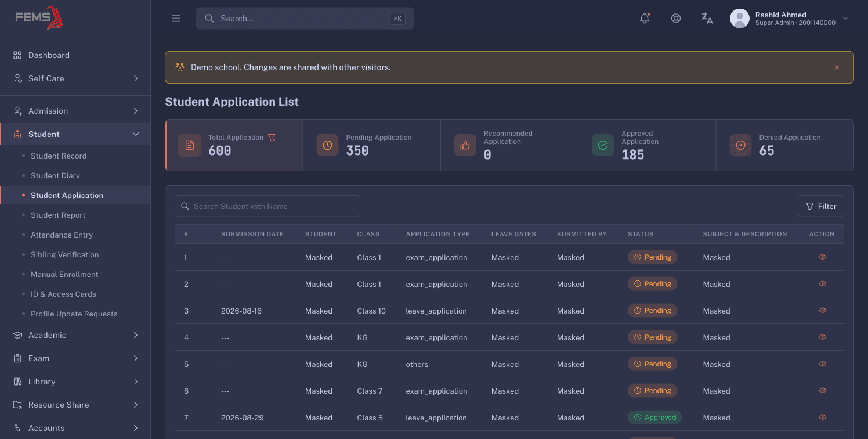View the row 3 leave application
The image size is (868, 439).
coord(822,310)
